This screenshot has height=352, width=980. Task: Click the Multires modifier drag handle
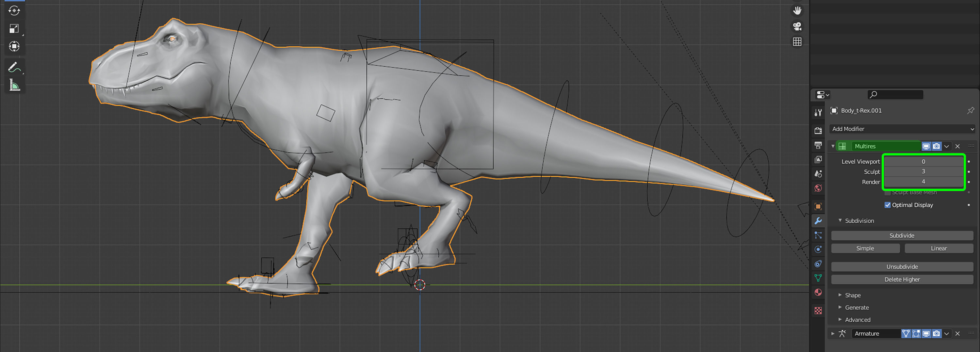pos(971,146)
